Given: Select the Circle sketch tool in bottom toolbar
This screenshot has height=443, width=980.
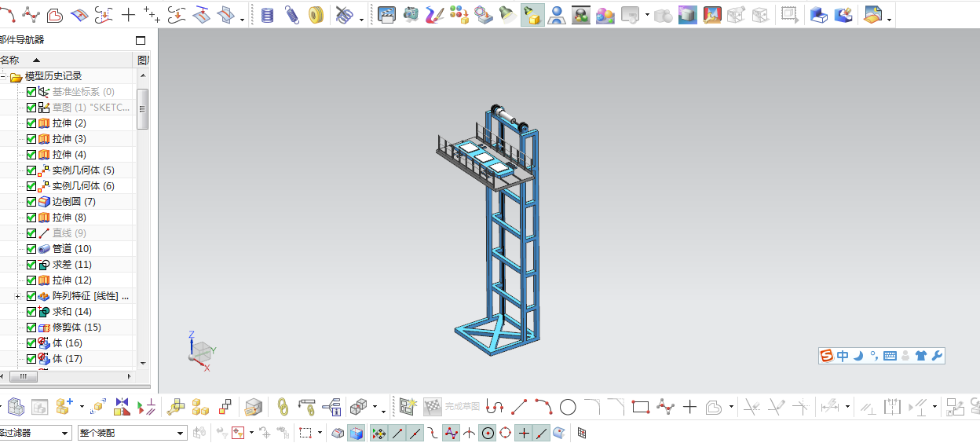Looking at the screenshot, I should coord(568,407).
